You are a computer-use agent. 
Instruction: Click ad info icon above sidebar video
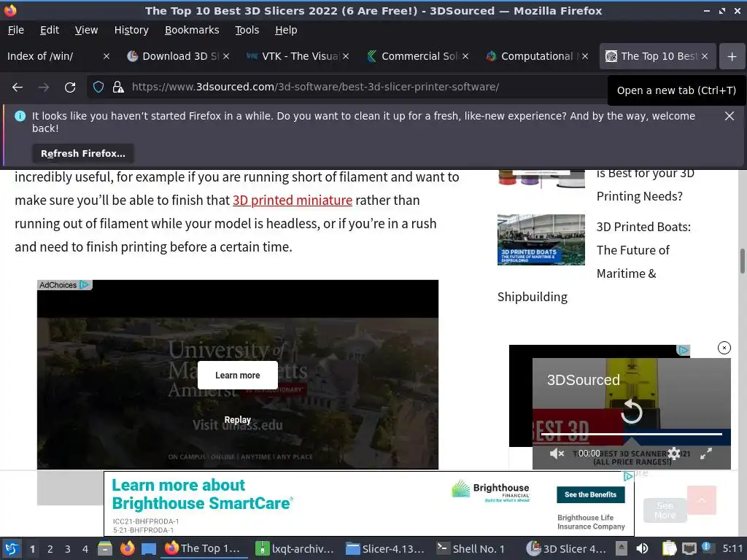point(684,350)
